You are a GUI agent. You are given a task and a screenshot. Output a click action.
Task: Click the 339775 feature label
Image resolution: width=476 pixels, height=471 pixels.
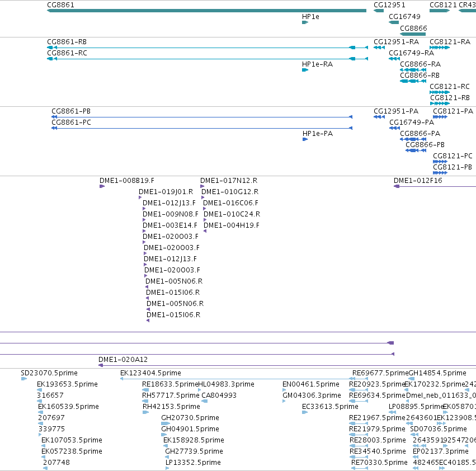[x=51, y=429]
